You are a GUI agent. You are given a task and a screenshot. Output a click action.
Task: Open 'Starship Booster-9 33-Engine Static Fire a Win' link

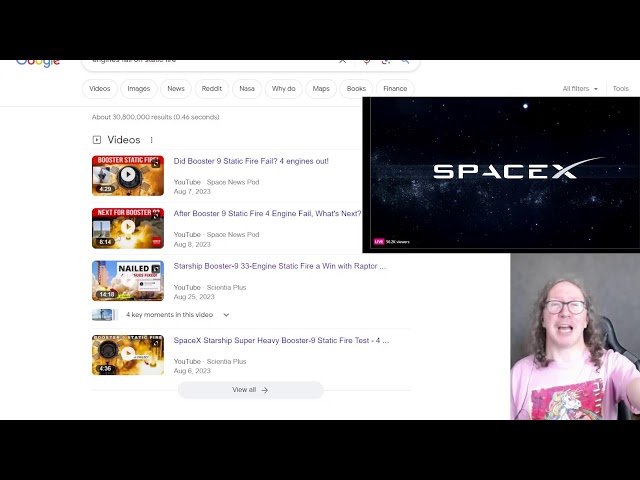pos(280,266)
